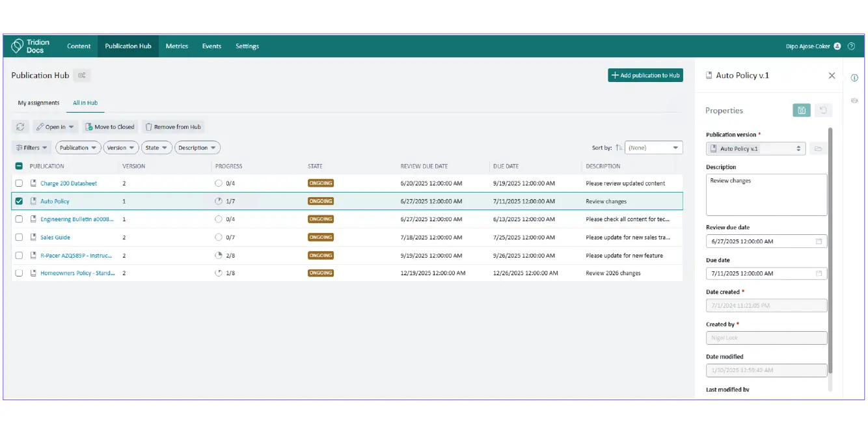868x434 pixels.
Task: Expand the Open in dropdown
Action: pyautogui.click(x=55, y=127)
